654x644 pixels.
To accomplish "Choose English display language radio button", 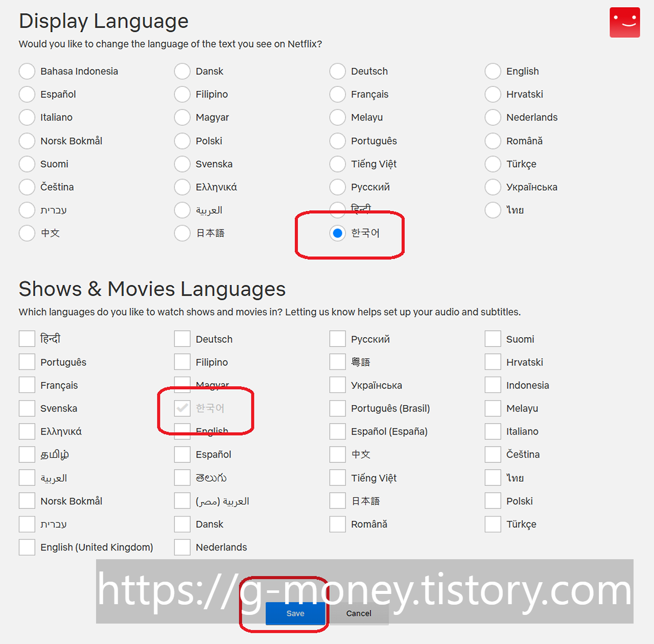I will 493,71.
